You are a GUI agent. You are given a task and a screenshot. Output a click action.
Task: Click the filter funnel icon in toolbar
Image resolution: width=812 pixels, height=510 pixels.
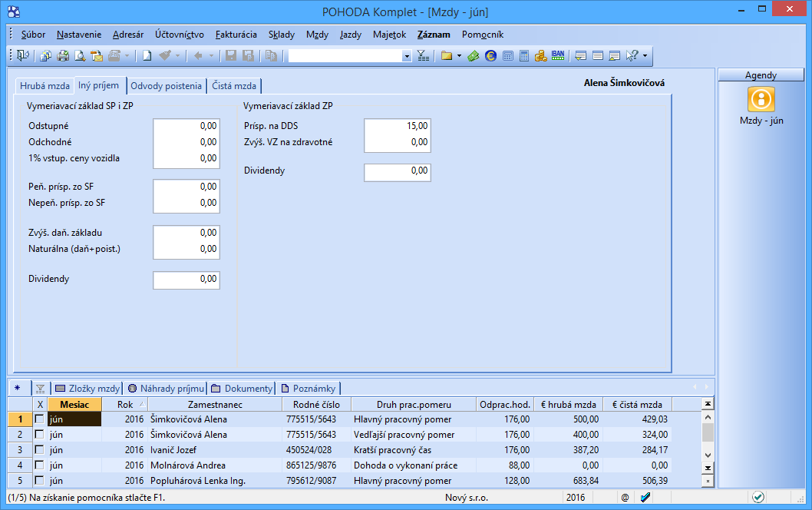pyautogui.click(x=423, y=56)
